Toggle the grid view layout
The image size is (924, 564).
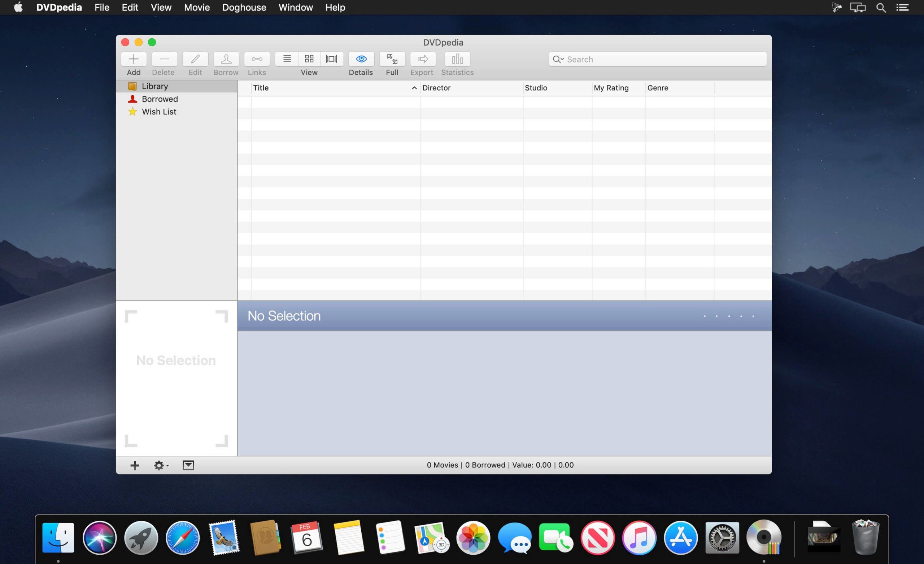click(x=308, y=59)
